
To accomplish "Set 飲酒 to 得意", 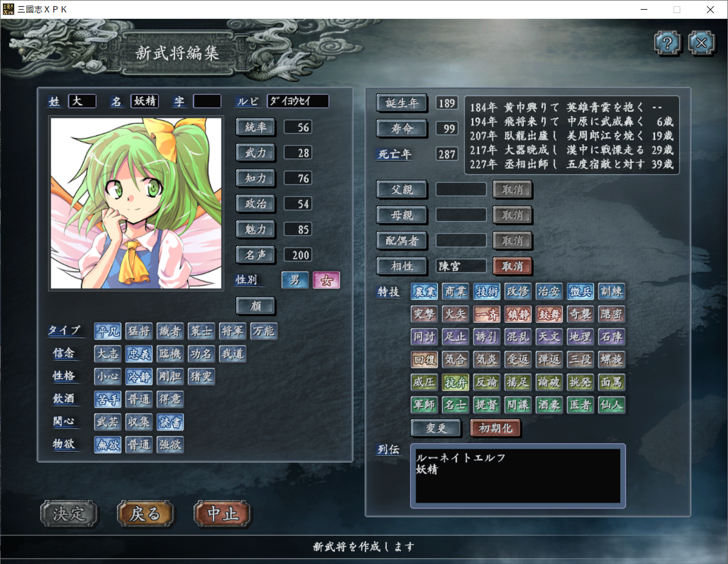I will click(170, 399).
